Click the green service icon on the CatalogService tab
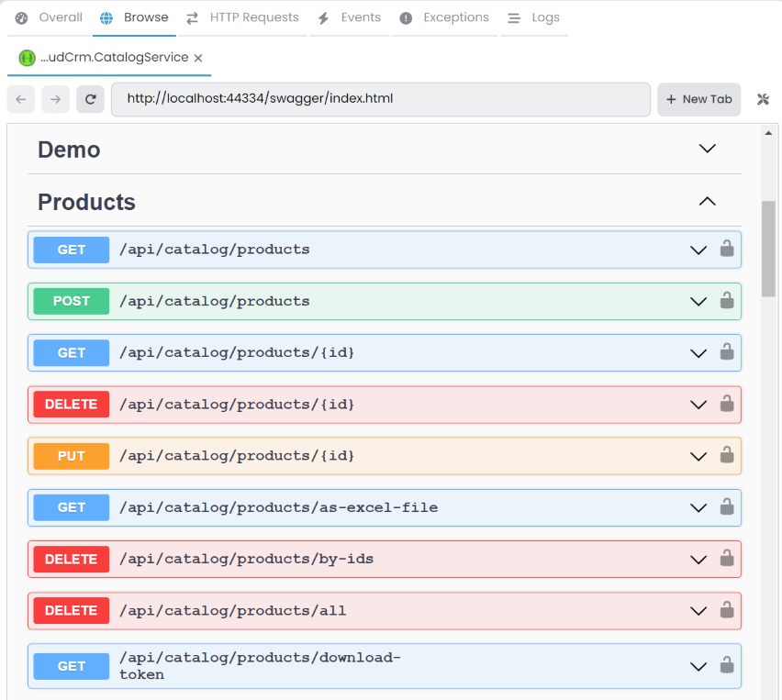 (x=26, y=57)
